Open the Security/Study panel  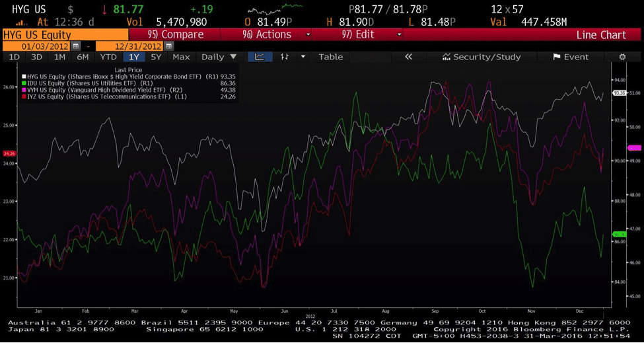[481, 57]
